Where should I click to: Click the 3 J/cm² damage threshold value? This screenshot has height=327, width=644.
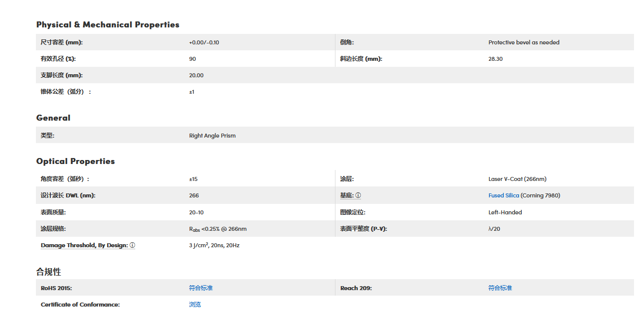(x=214, y=245)
